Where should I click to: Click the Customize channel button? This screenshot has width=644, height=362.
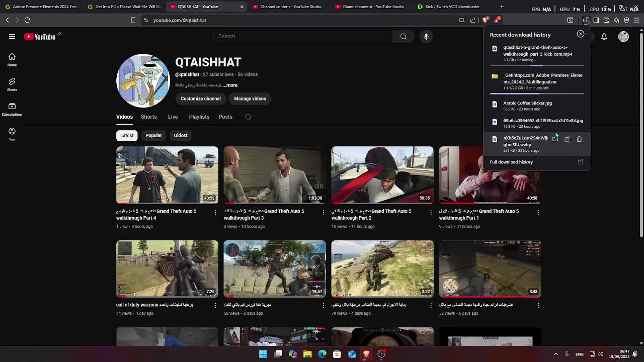pos(200,99)
